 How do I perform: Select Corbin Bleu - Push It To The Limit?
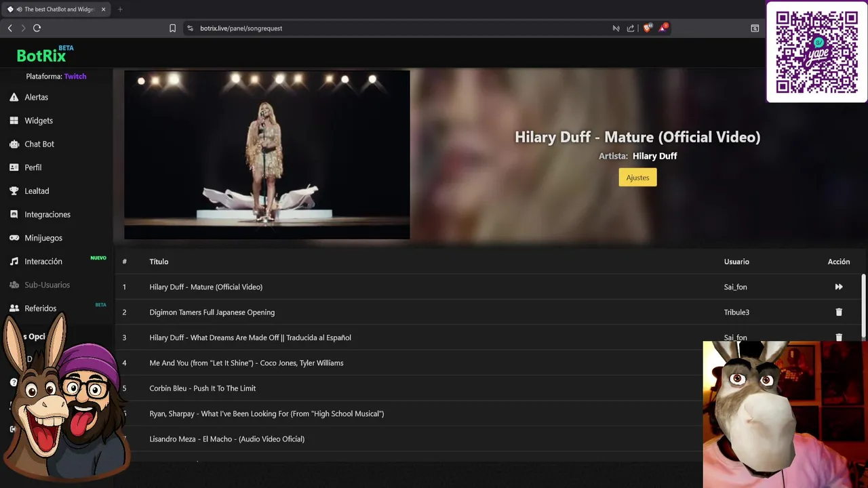tap(203, 388)
